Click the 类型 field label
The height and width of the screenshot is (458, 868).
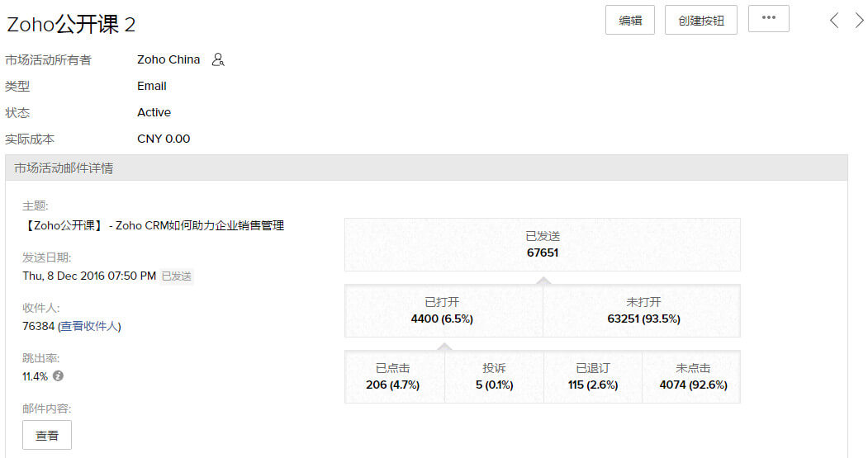coord(17,87)
